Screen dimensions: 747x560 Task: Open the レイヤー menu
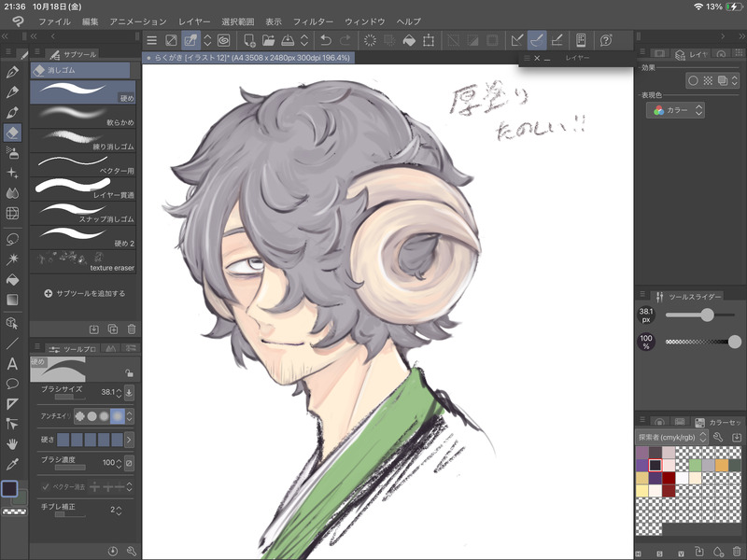(x=194, y=21)
